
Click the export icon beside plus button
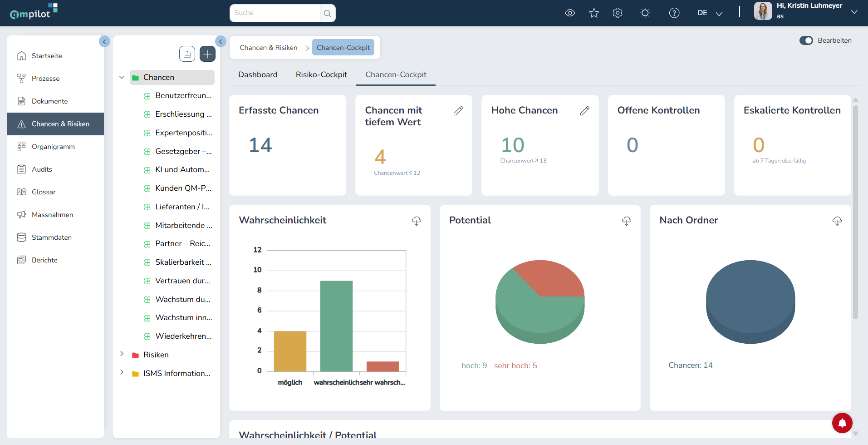(187, 54)
